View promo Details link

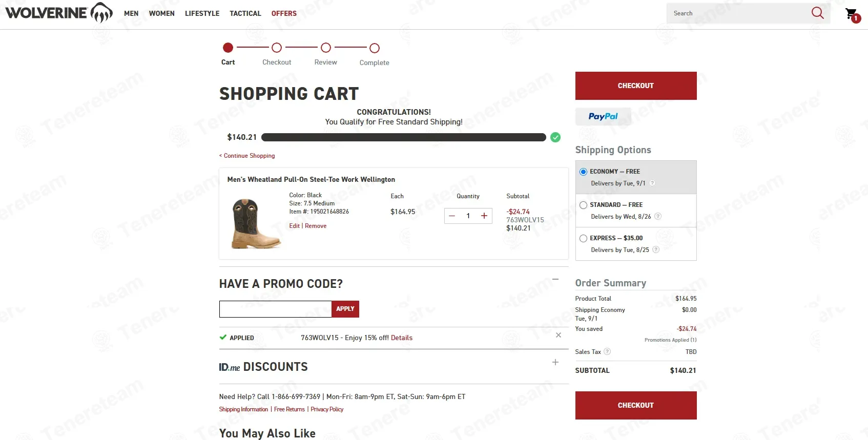[x=402, y=338]
